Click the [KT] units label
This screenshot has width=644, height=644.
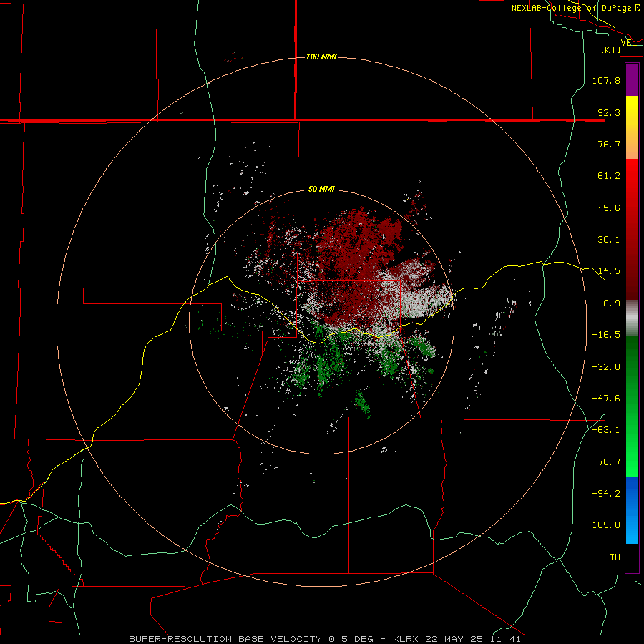(610, 49)
